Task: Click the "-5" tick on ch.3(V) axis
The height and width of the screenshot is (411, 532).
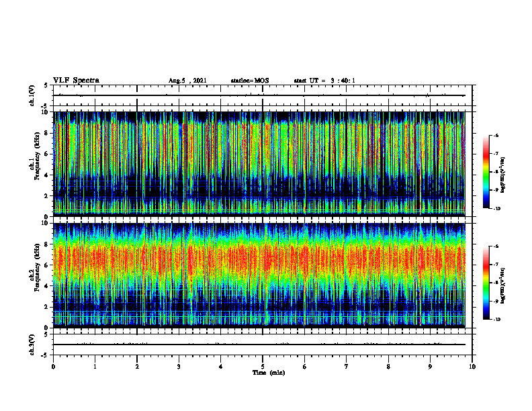Action: pyautogui.click(x=46, y=355)
